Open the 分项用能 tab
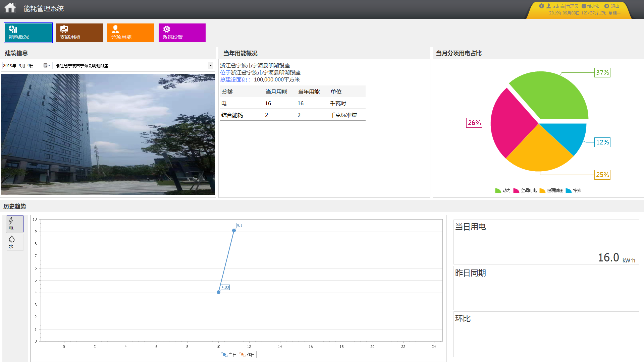Screen dimensions: 644x362 pyautogui.click(x=130, y=33)
